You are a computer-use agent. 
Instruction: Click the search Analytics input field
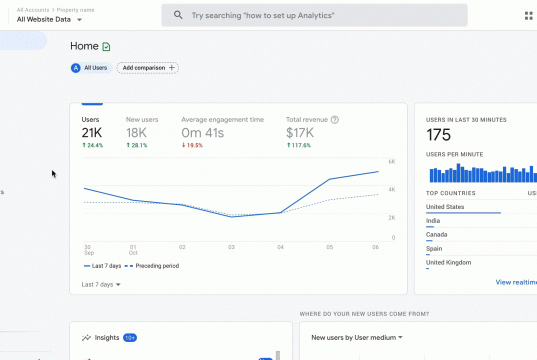(x=314, y=15)
